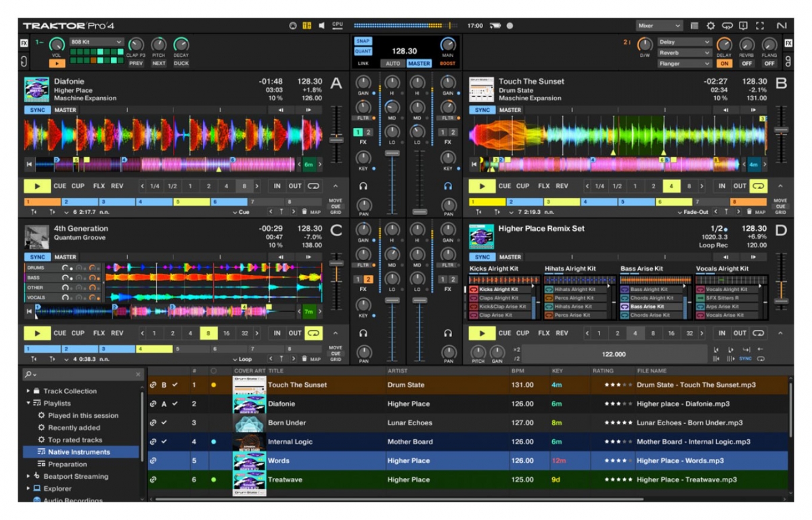This screenshot has height=520, width=812.
Task: Click the loop icon of Kicks Alright Kit sample
Action: click(x=474, y=289)
